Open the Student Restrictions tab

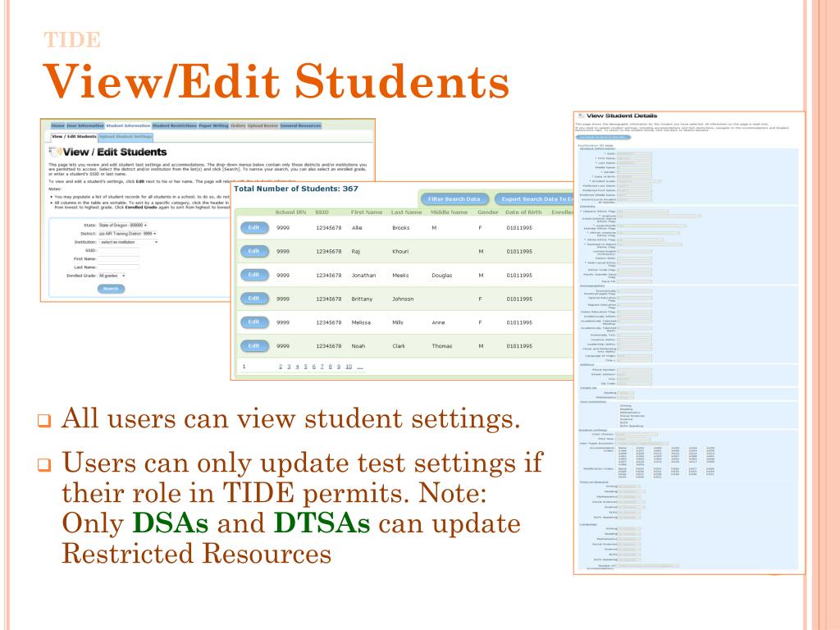(175, 126)
